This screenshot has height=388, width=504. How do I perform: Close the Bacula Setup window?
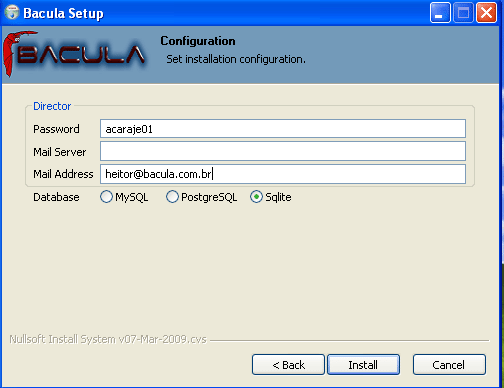click(x=487, y=13)
